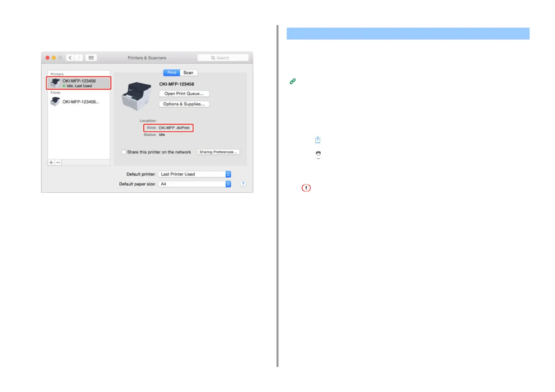Screen dimensions: 555x392
Task: Enable Share this printer on the network
Action: tap(124, 152)
